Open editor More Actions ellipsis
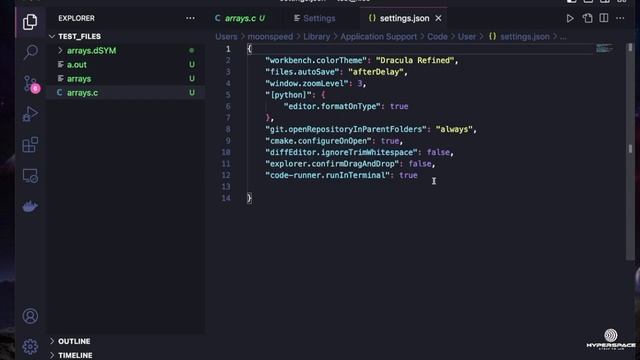The height and width of the screenshot is (360, 640). tap(620, 18)
